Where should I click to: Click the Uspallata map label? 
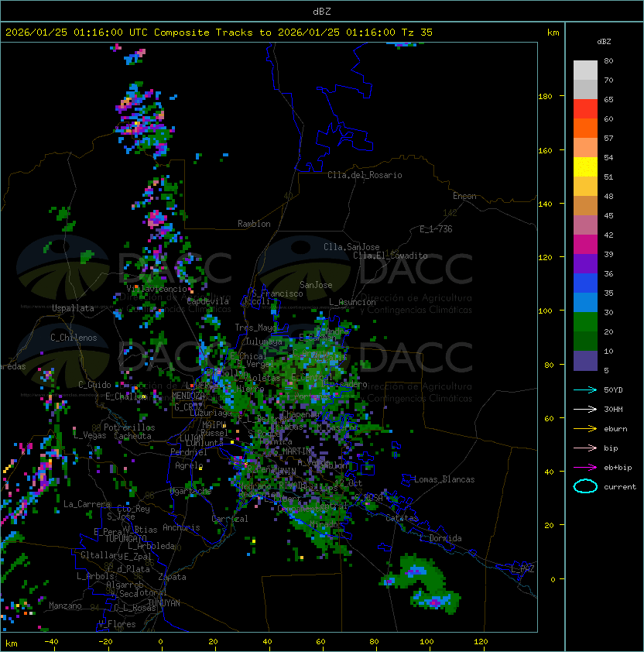73,308
